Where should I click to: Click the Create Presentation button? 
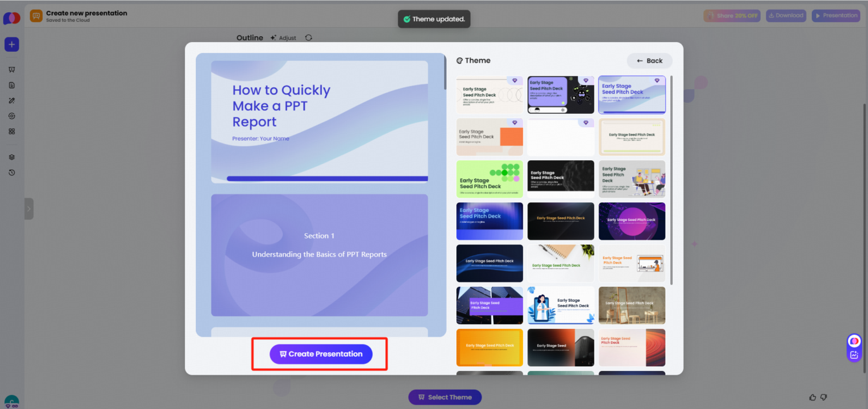tap(321, 354)
